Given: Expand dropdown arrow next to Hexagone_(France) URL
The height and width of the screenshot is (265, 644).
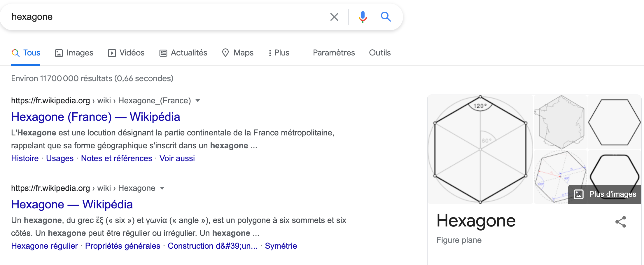Looking at the screenshot, I should (198, 101).
